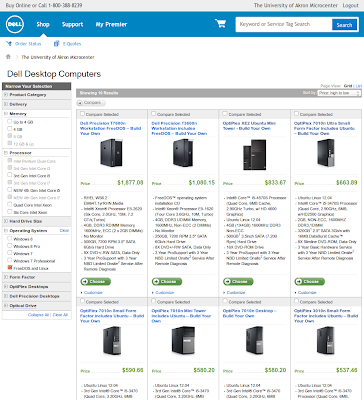Switch to Grid page view
364x400 pixels.
click(x=348, y=86)
